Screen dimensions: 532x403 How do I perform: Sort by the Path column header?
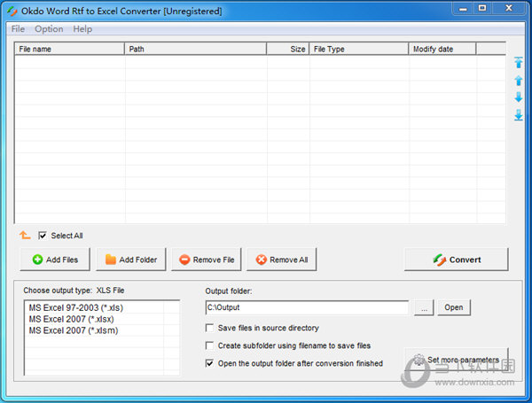tap(195, 49)
